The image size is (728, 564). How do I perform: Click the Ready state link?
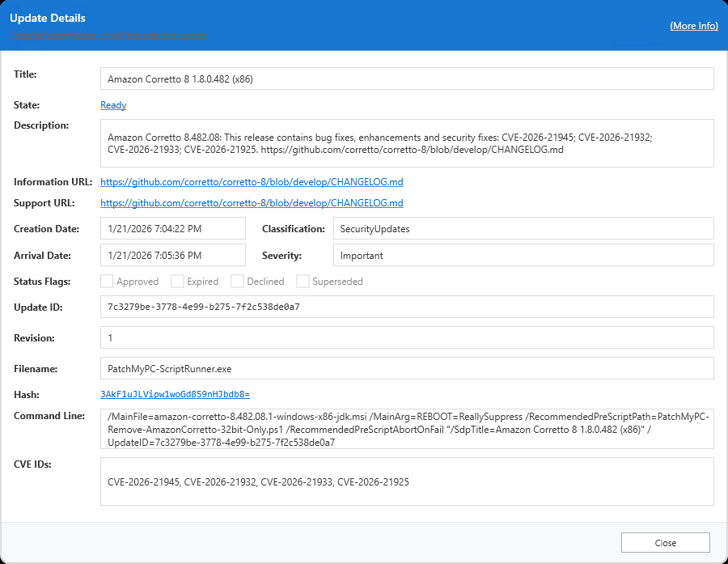point(113,105)
